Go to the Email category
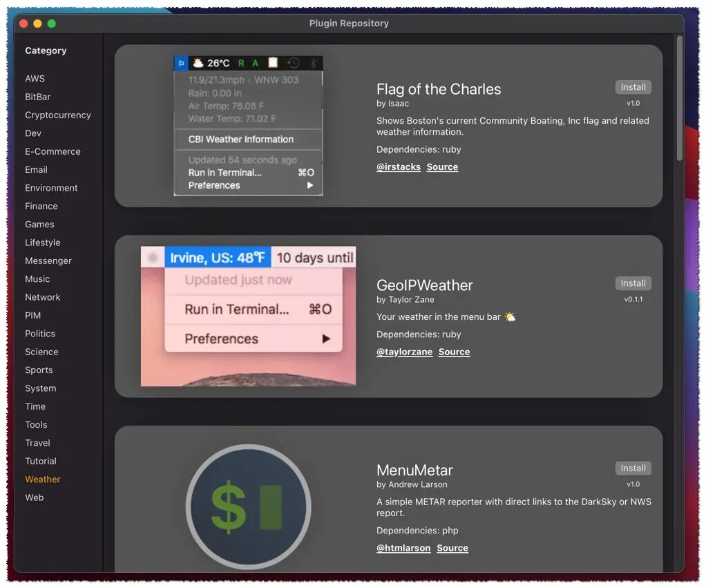 click(x=36, y=170)
